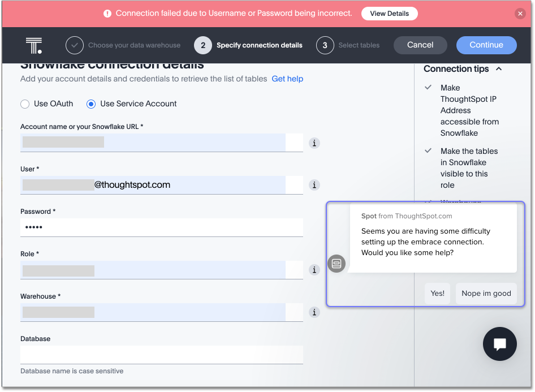Collapse the Connection tips panel
This screenshot has height=392, width=535.
pyautogui.click(x=498, y=68)
